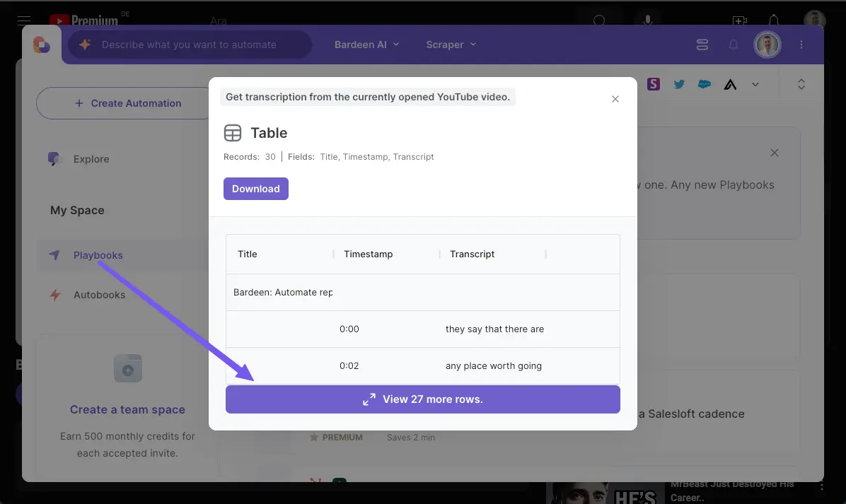Click the YouTube create video icon

[x=740, y=20]
